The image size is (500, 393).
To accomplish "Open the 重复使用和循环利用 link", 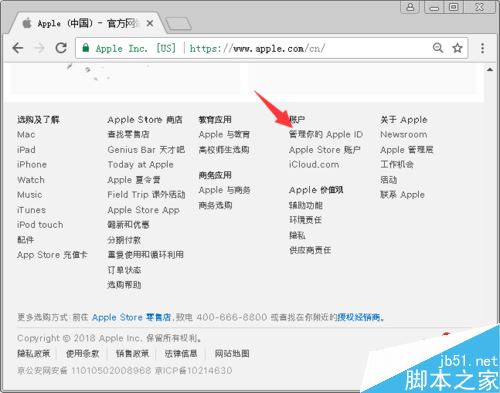I will tap(145, 255).
